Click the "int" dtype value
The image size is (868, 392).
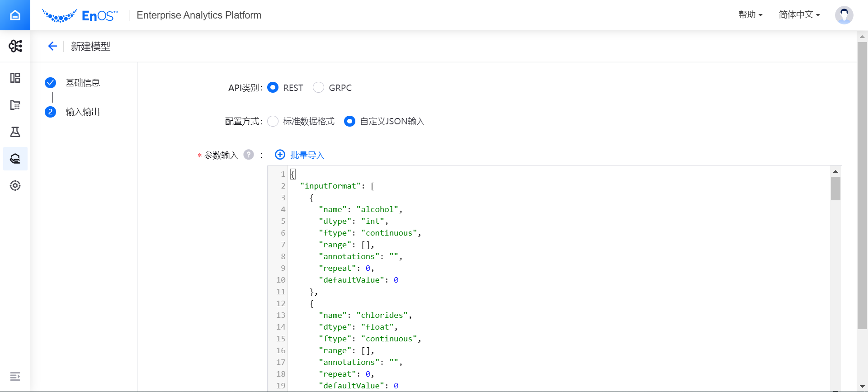(x=373, y=221)
